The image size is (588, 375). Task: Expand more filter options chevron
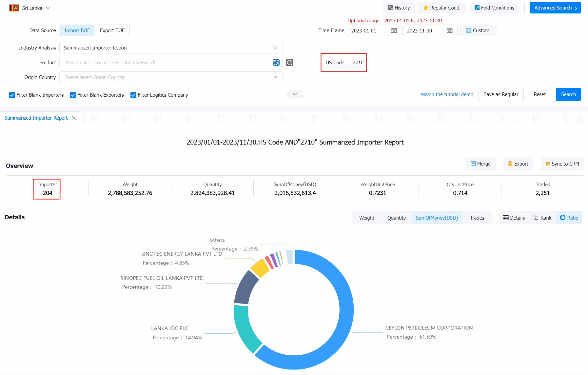pos(295,94)
